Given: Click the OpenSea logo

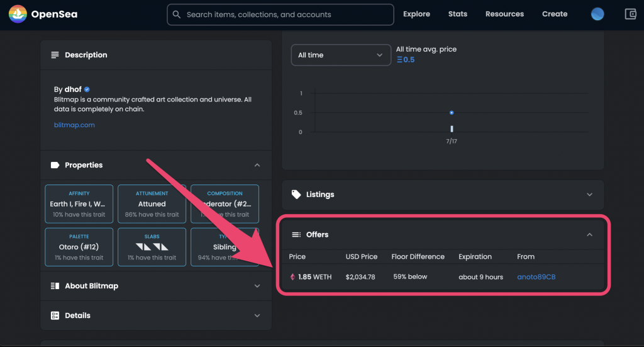Looking at the screenshot, I should (x=18, y=14).
